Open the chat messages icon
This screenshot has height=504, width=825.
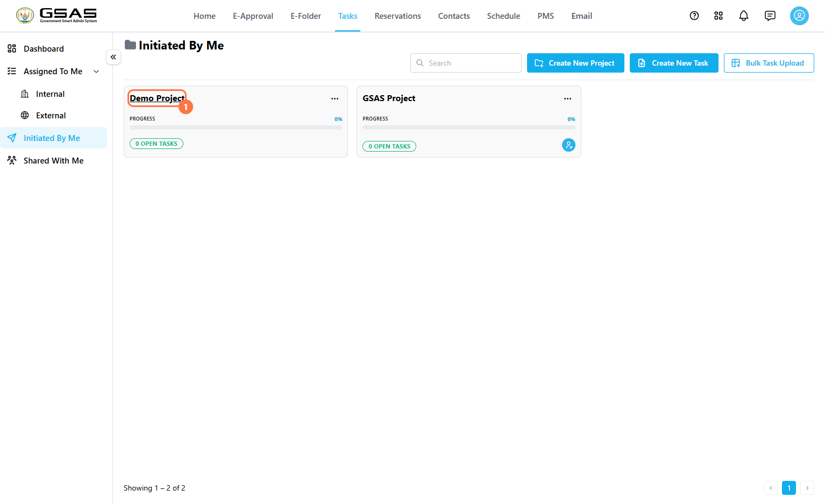tap(770, 16)
